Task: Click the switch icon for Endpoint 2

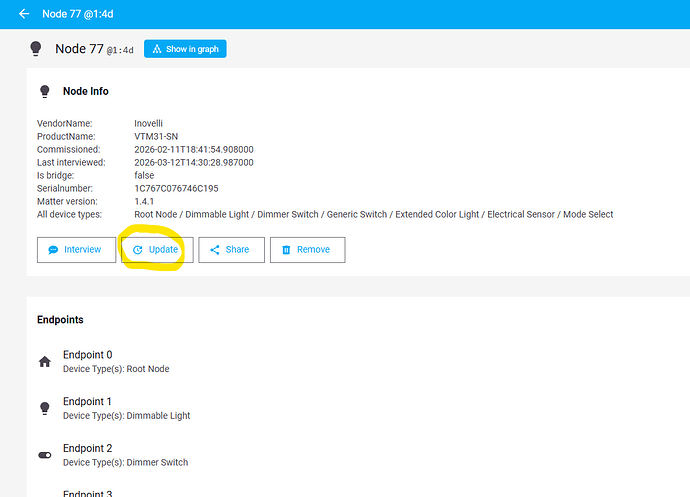Action: pyautogui.click(x=44, y=455)
